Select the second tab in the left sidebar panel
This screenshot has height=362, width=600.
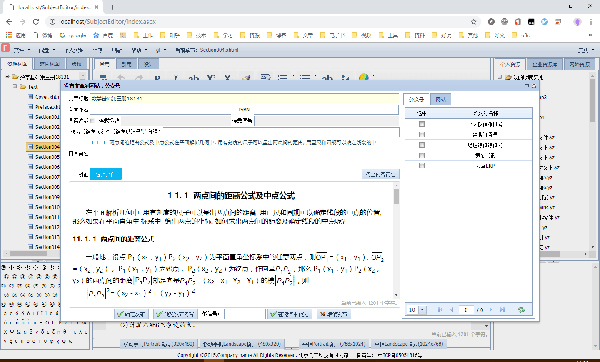[x=49, y=64]
